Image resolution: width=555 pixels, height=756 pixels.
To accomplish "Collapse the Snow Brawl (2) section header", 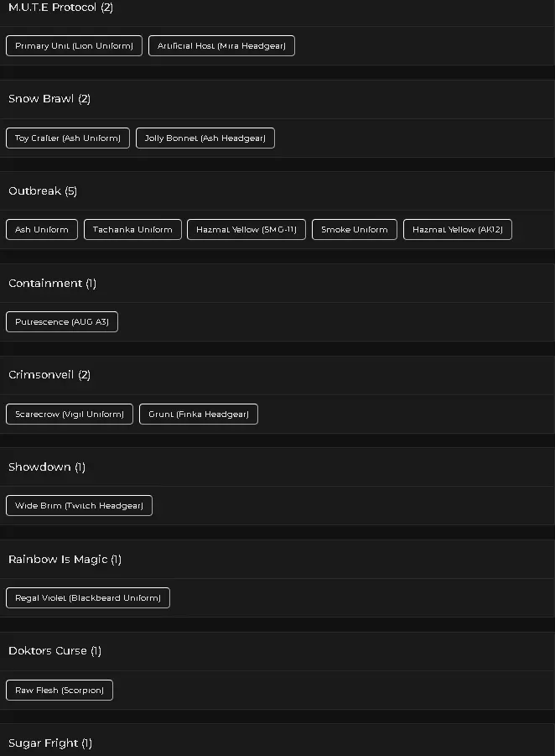I will (277, 99).
